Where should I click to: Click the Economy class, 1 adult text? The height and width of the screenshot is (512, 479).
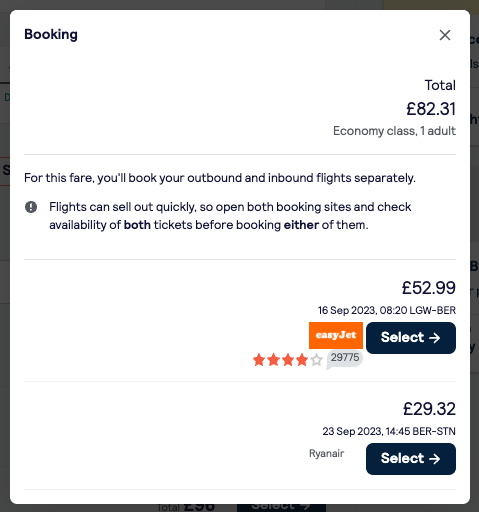[x=394, y=131]
